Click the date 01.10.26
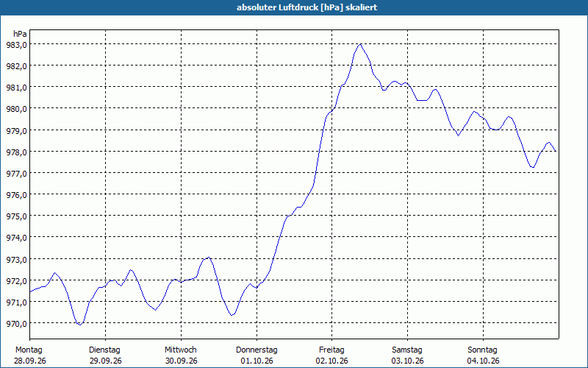 click(257, 361)
